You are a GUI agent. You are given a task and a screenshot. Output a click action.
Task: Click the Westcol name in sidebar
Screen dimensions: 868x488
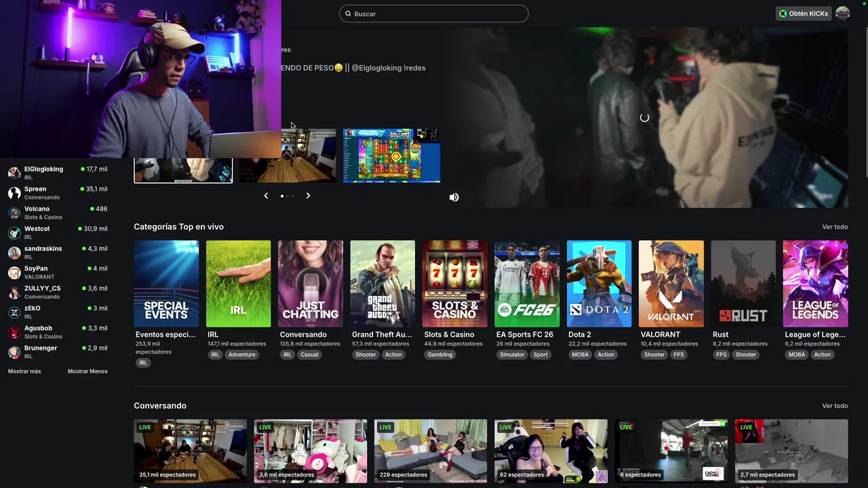click(x=37, y=229)
